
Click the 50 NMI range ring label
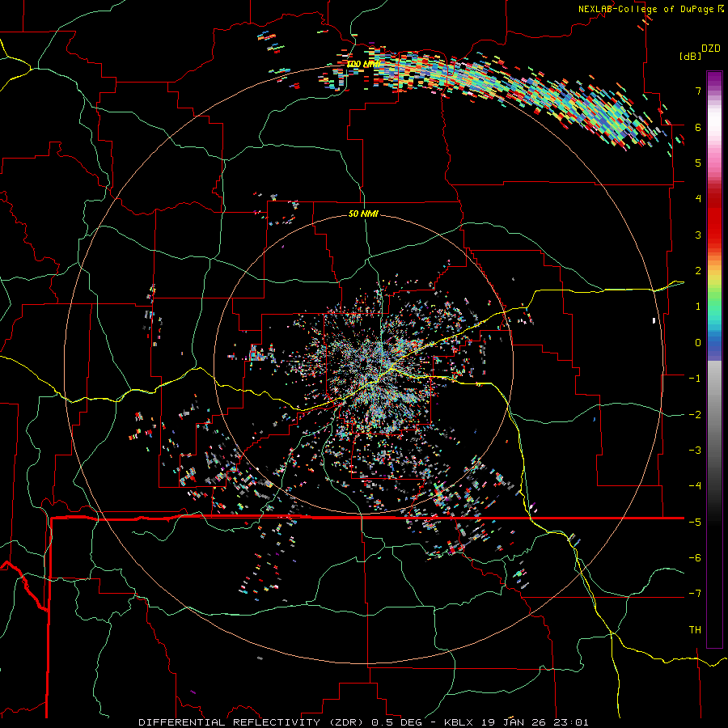(363, 214)
